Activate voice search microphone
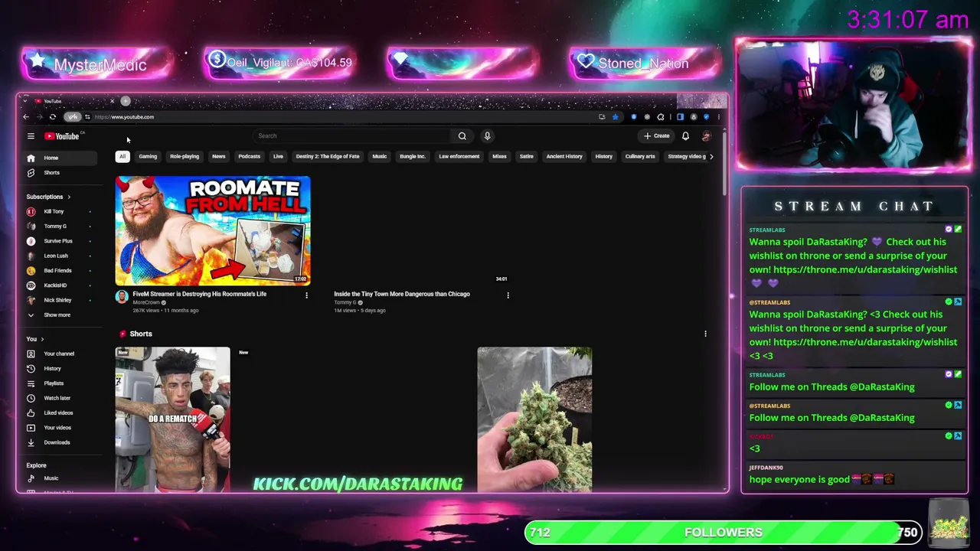 pyautogui.click(x=487, y=136)
